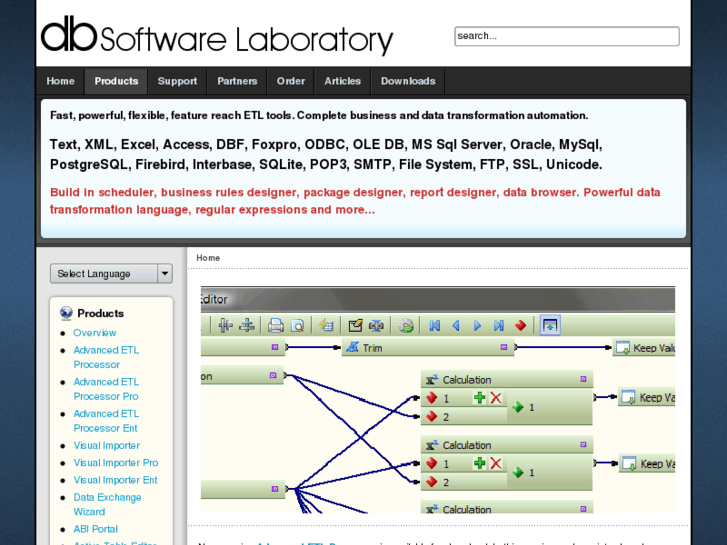The width and height of the screenshot is (727, 545).
Task: Click red X on second Calculation node
Action: 496,463
